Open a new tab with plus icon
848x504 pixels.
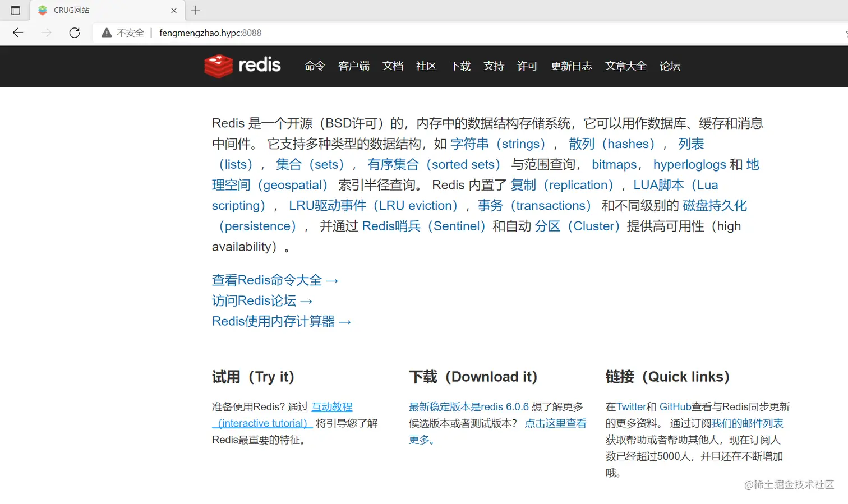click(x=196, y=10)
